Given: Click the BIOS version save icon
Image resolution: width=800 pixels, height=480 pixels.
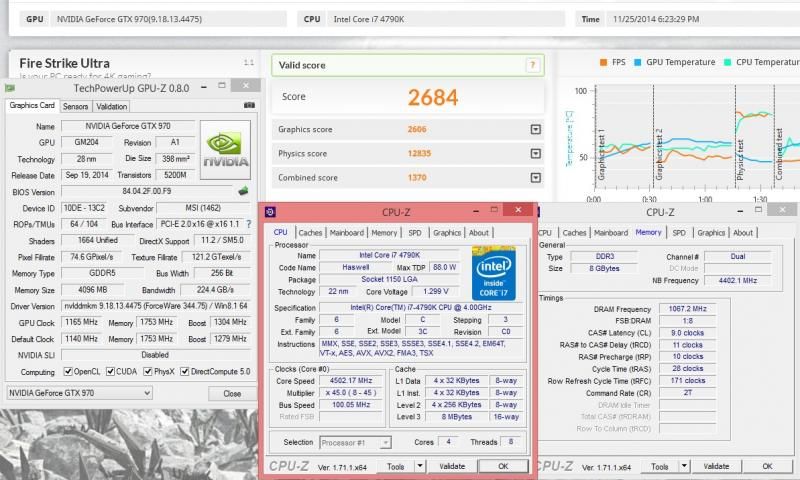Looking at the screenshot, I should [x=242, y=191].
